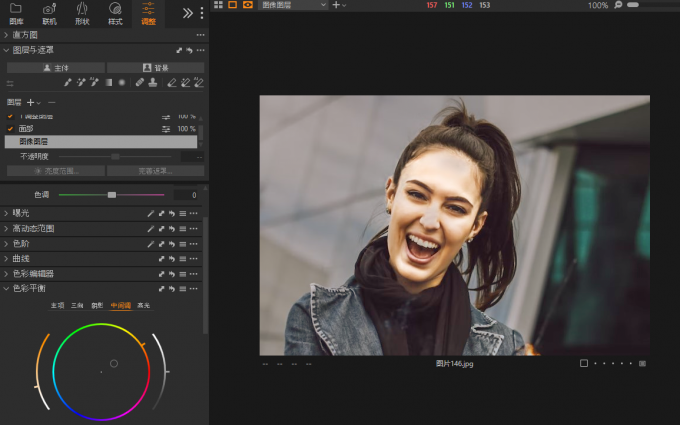Select the erase mask tool
The width and height of the screenshot is (680, 425).
[x=172, y=82]
